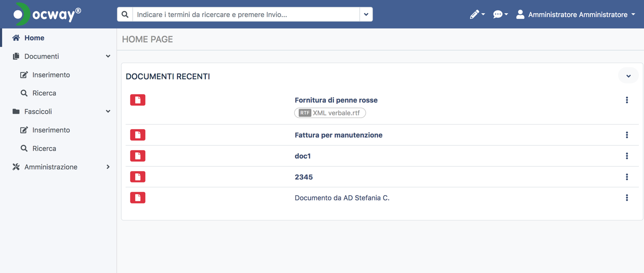
Task: Select Inserimento under Documenti
Action: 51,75
